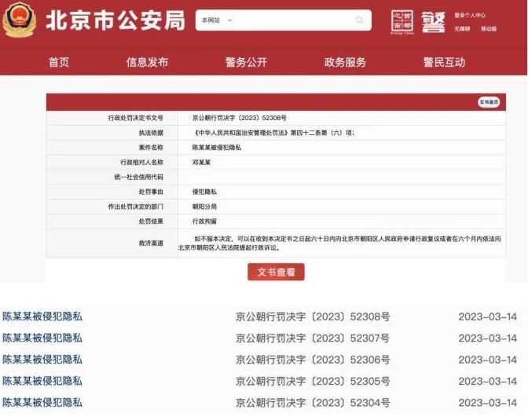Open the case record numbered 52308号

point(42,316)
